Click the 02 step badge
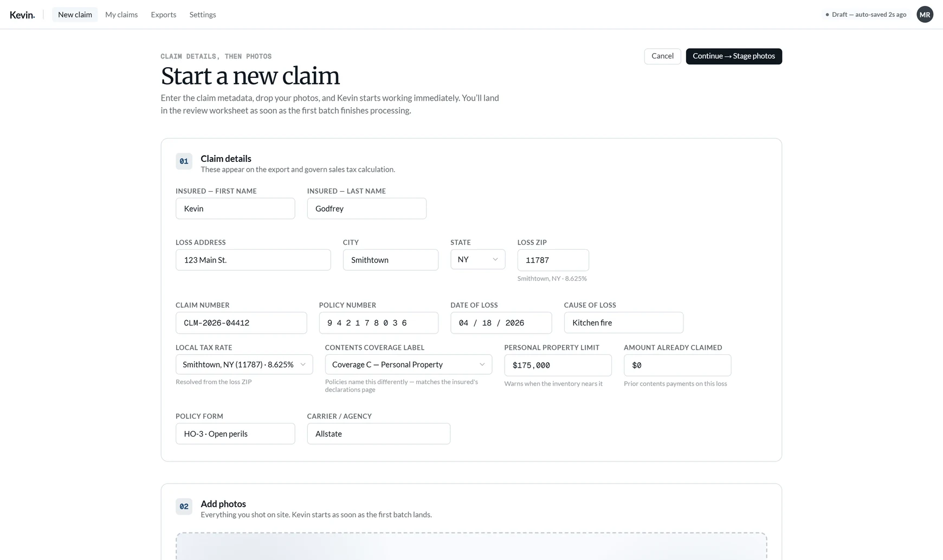Screen dimensions: 943x560 pos(184,506)
